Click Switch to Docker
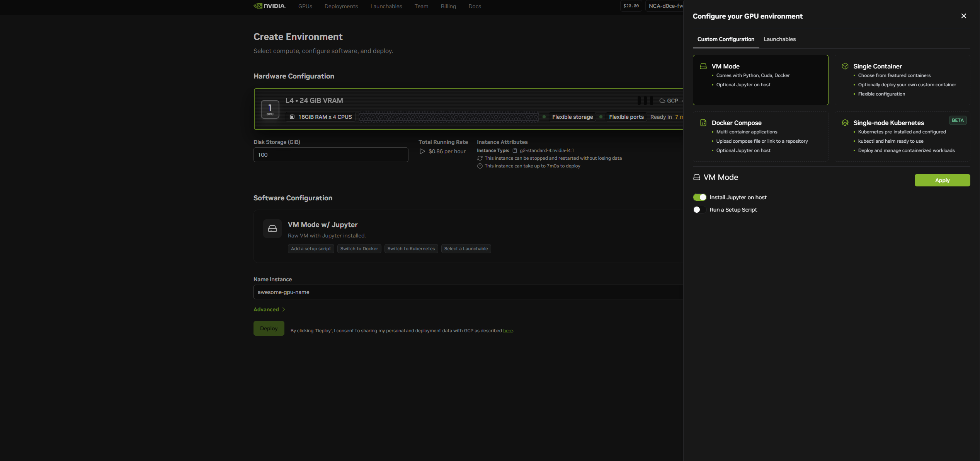This screenshot has height=461, width=980. [x=359, y=249]
